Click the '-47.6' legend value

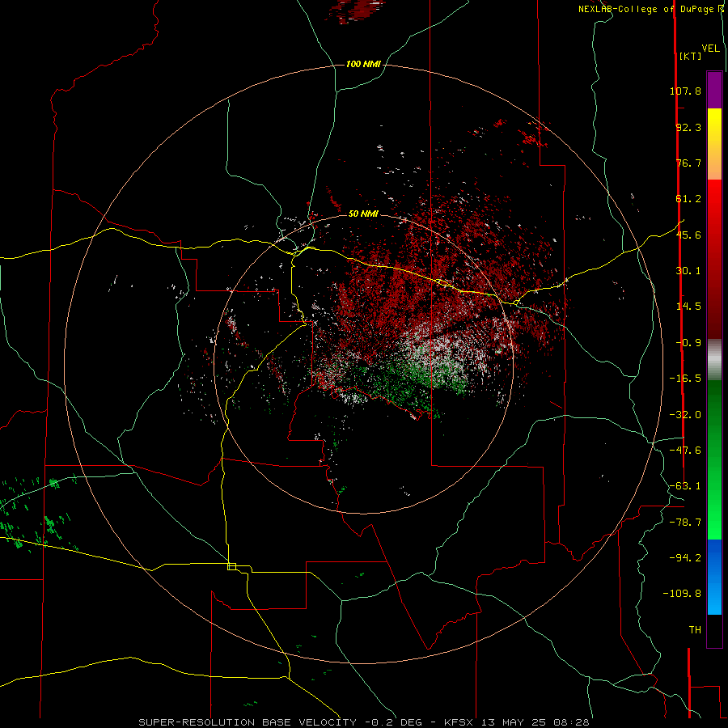pyautogui.click(x=685, y=451)
